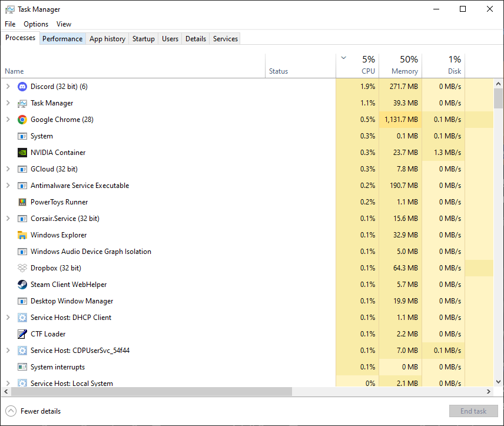Switch to the Services tab
Screen dimensions: 504x426
[x=226, y=39]
